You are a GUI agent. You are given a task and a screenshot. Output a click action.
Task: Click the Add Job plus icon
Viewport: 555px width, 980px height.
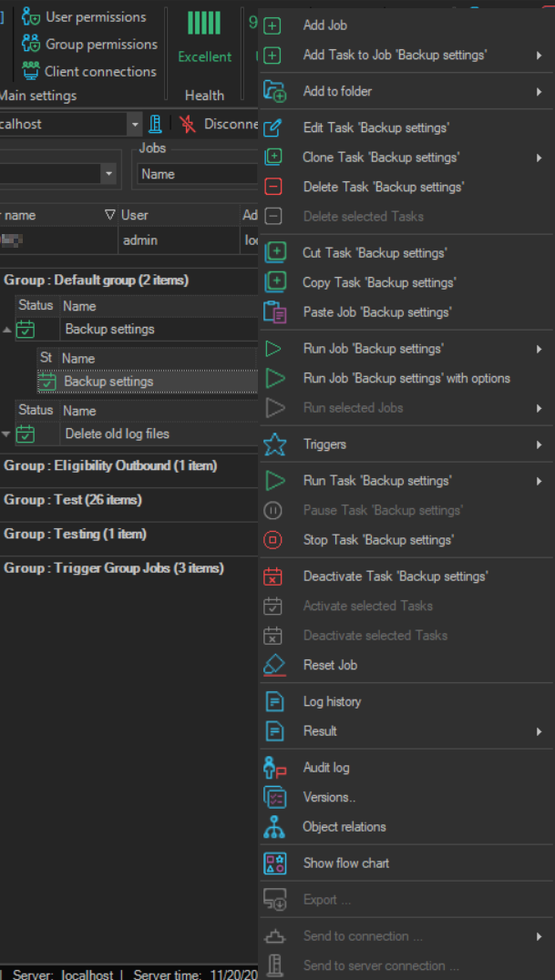tap(272, 26)
